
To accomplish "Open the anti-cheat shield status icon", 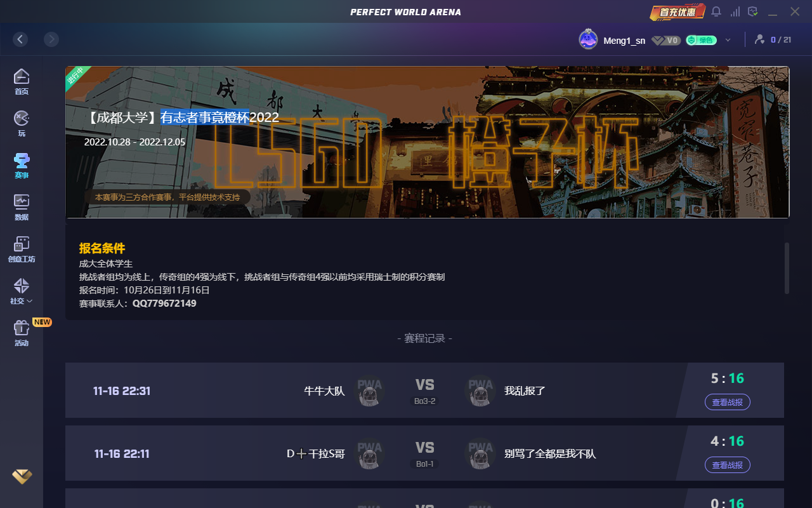I will click(x=753, y=12).
